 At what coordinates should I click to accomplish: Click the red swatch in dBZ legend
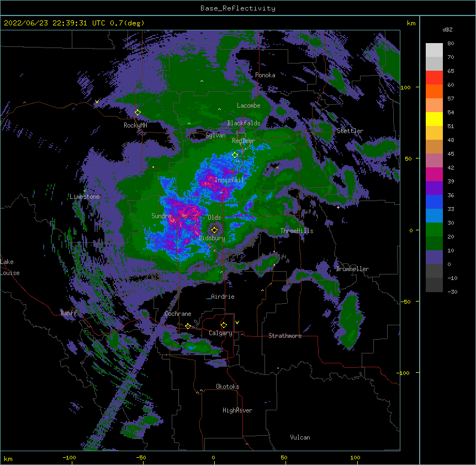[434, 78]
